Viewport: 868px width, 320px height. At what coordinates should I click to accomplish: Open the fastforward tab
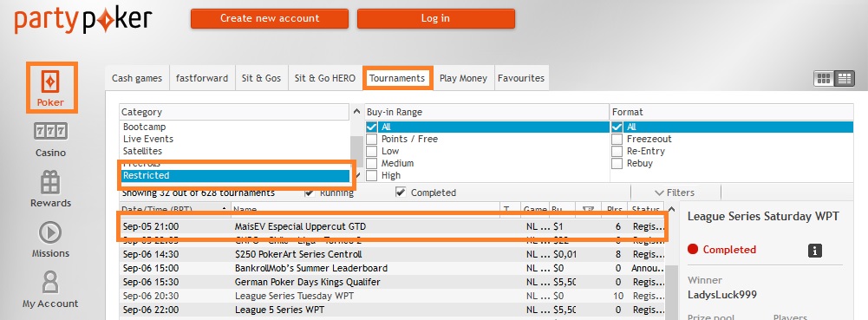click(x=202, y=78)
